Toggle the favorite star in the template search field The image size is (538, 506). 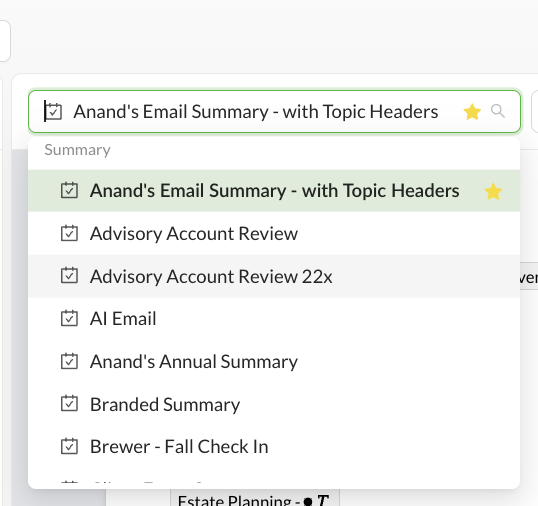coord(472,112)
